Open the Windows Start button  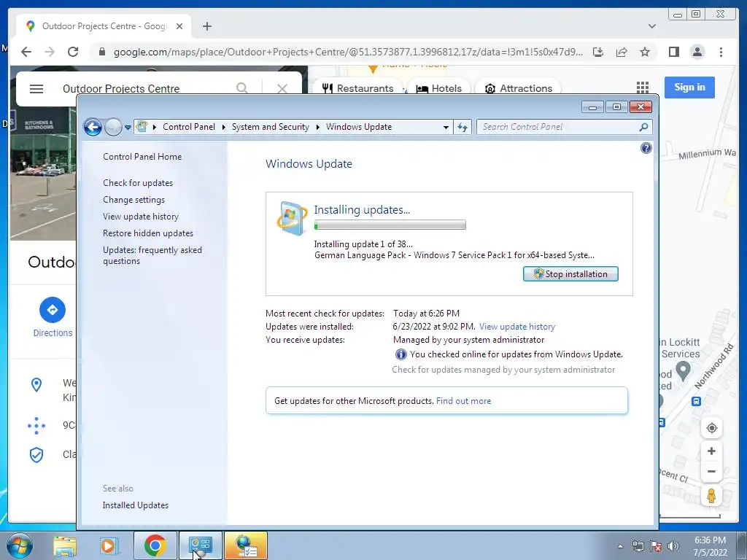tap(19, 545)
